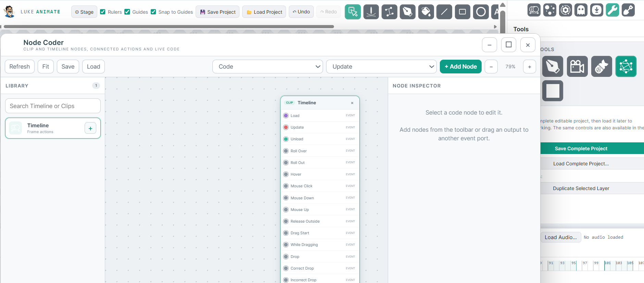Expand the Update event dropdown

381,67
